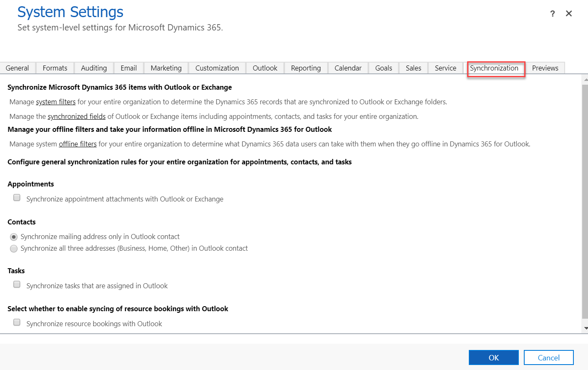Switch to the Auditing tab
Image resolution: width=588 pixels, height=370 pixels.
(93, 68)
